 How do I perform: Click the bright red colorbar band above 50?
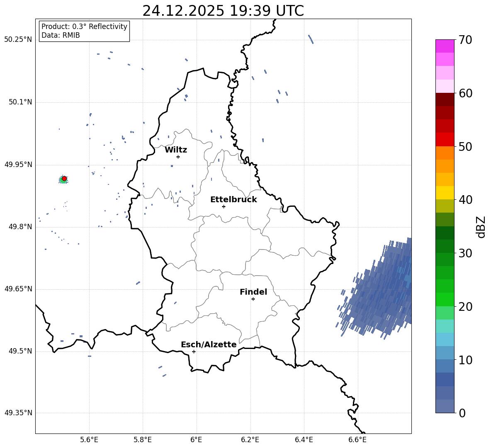point(445,140)
